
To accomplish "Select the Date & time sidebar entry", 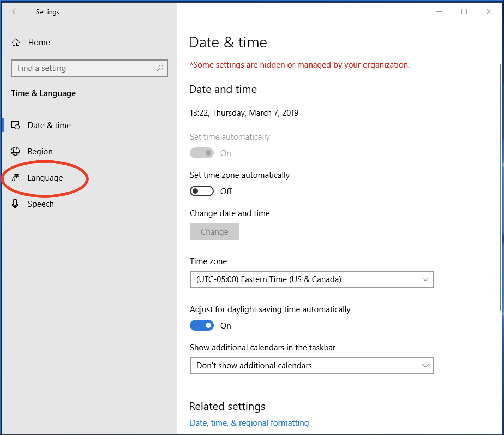I will [49, 125].
